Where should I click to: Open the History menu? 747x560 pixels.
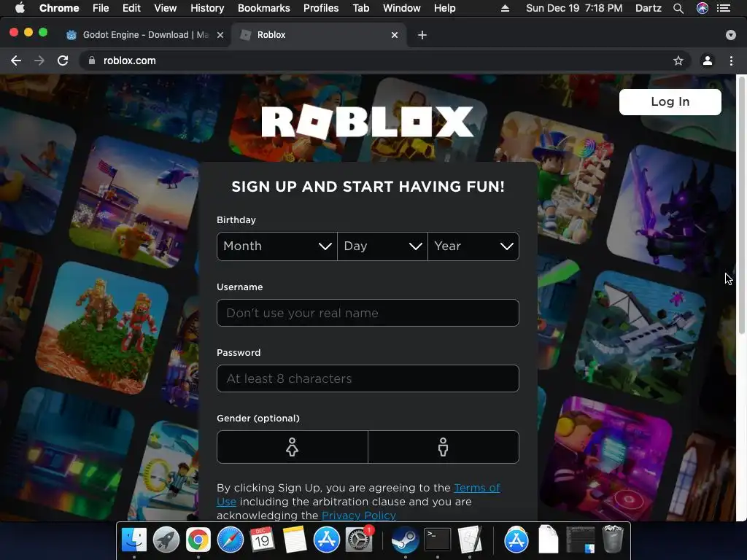(x=207, y=8)
